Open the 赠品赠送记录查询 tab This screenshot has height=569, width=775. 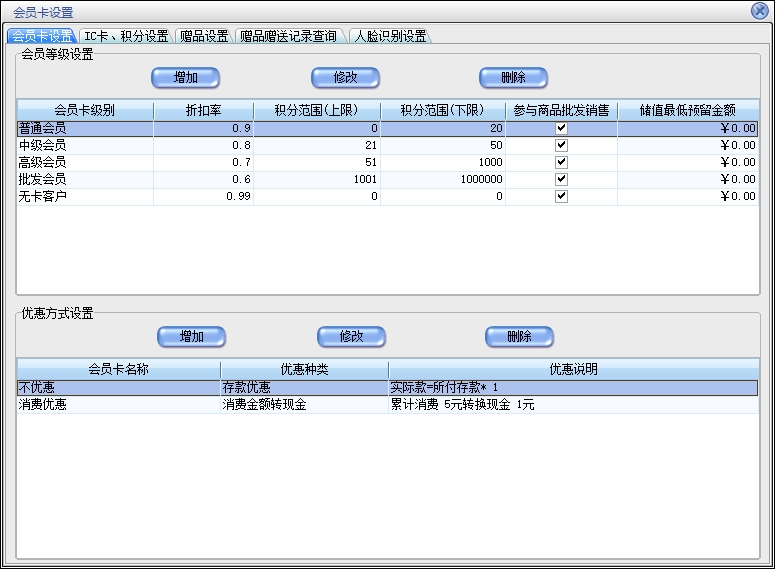(x=288, y=36)
